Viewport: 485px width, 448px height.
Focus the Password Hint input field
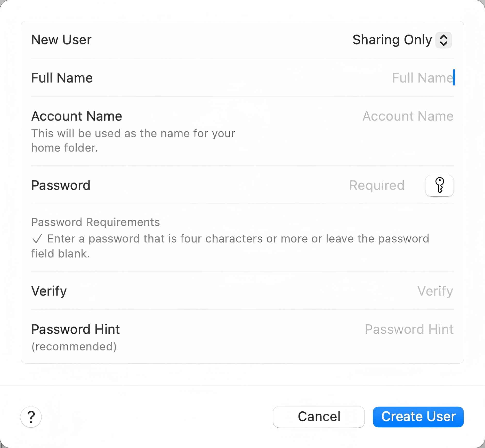[409, 329]
